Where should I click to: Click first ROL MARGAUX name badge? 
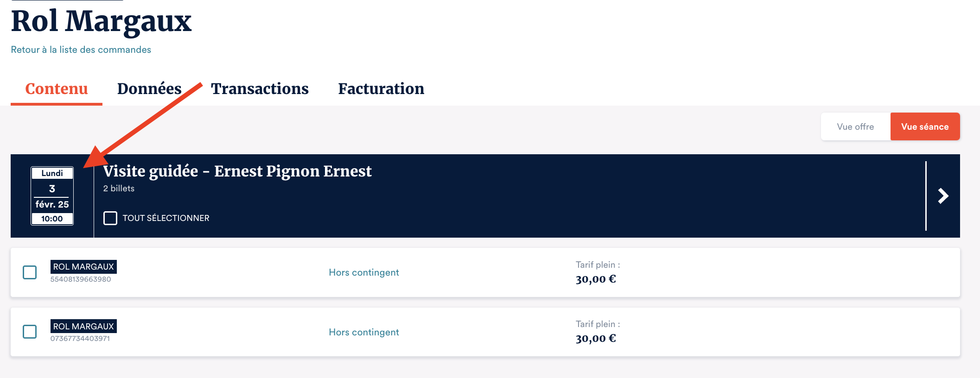(83, 267)
